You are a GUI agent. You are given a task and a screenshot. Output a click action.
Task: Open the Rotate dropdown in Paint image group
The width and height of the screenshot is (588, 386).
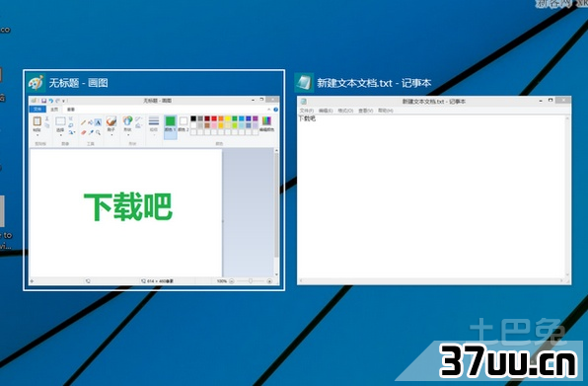71,132
